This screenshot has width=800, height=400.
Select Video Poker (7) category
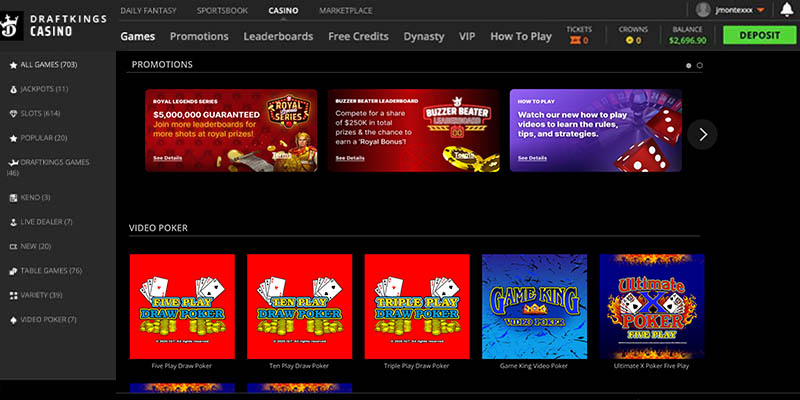pos(48,320)
